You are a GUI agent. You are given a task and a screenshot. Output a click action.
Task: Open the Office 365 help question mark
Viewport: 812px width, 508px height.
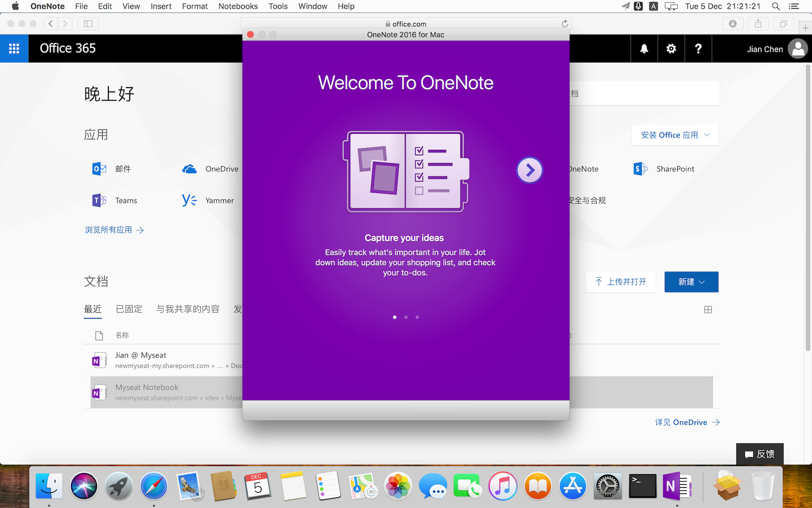[698, 49]
